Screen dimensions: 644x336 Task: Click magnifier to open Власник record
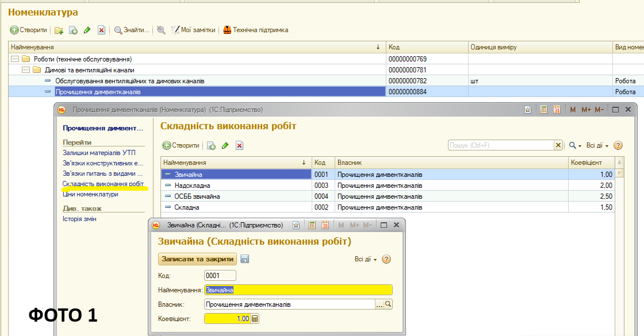[388, 304]
